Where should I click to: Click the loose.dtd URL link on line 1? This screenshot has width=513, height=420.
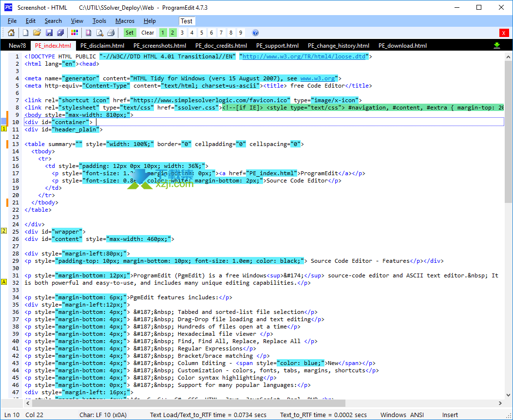[x=304, y=56]
